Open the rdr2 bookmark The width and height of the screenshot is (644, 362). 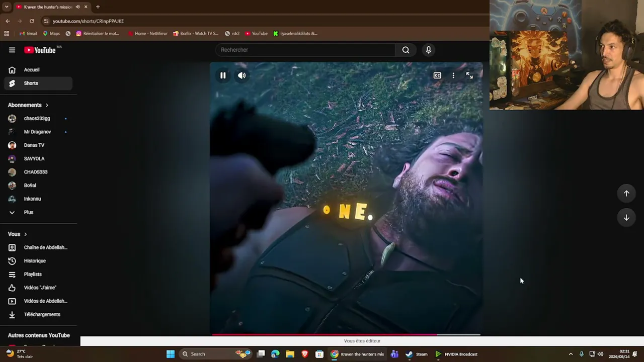point(232,34)
